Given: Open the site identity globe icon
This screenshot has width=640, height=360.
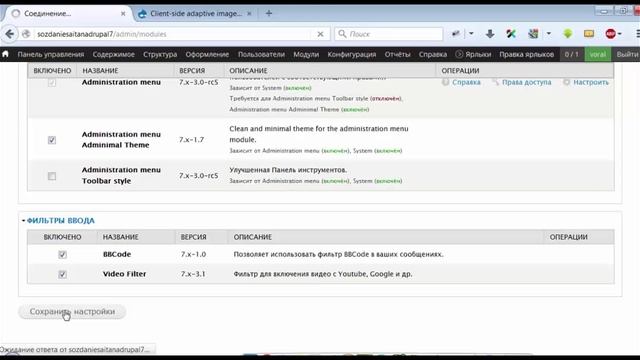Looking at the screenshot, I should [x=26, y=34].
